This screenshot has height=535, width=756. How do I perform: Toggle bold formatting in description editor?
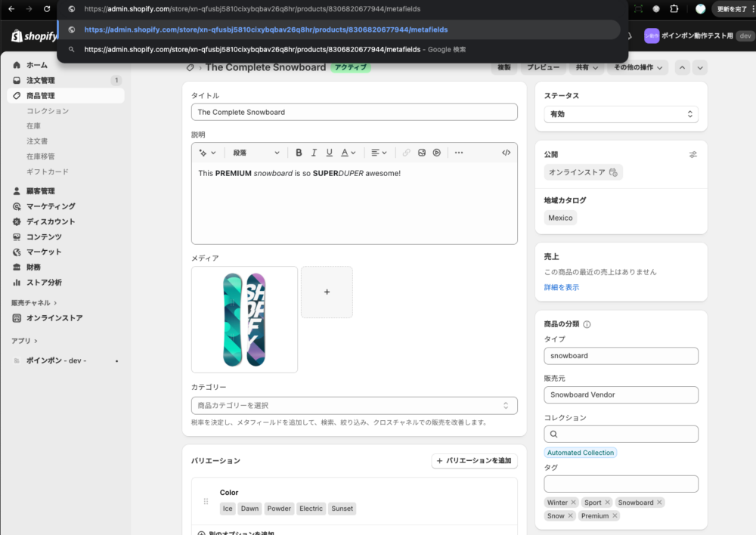click(x=299, y=153)
